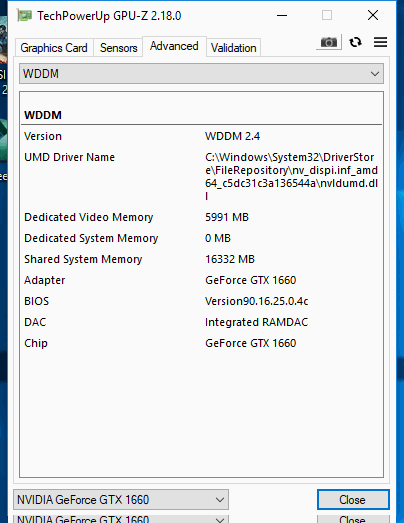Click the Shared System Memory label
Image resolution: width=404 pixels, height=523 pixels.
click(83, 259)
